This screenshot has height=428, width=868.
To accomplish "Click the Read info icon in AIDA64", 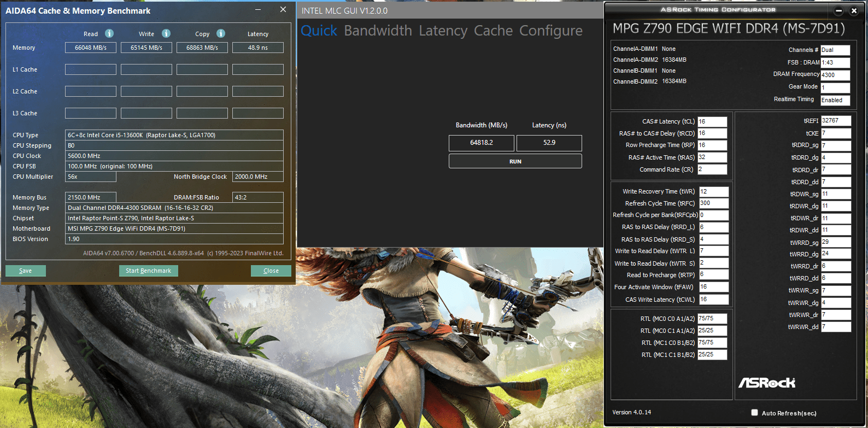I will [109, 33].
